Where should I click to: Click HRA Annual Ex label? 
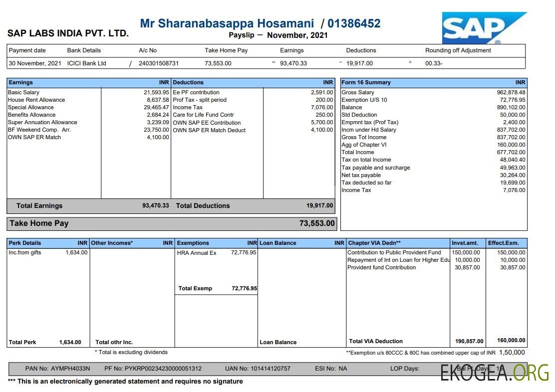197,253
